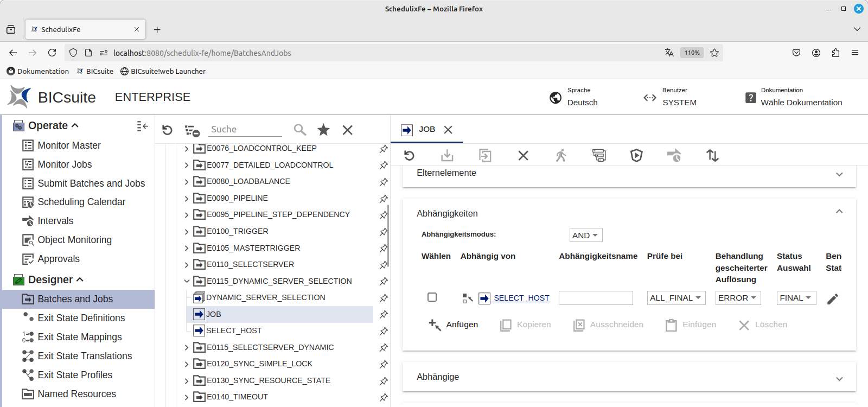Click the up-down arrows swap icon
868x407 pixels.
pyautogui.click(x=712, y=156)
